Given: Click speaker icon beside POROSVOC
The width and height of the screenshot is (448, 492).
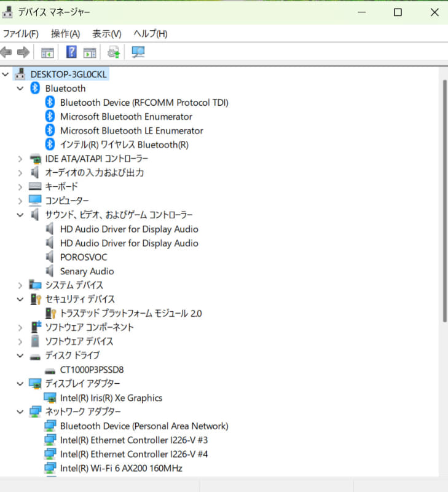Looking at the screenshot, I should pos(50,257).
